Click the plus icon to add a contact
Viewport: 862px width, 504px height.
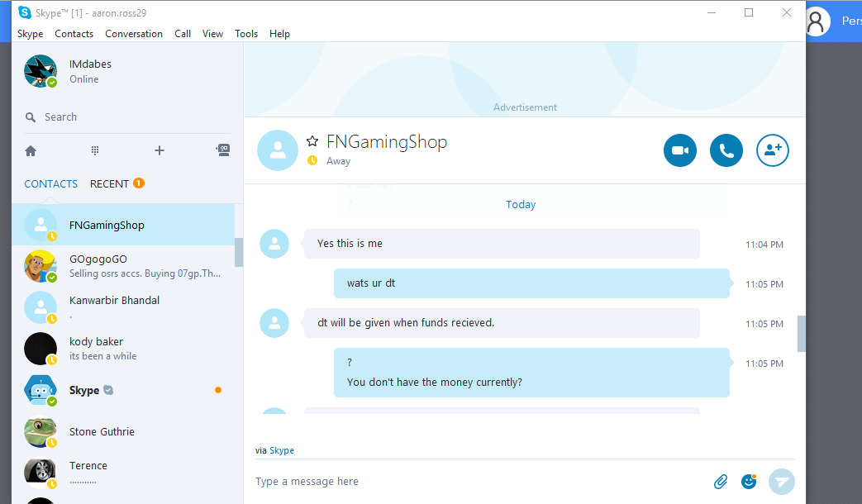[160, 150]
